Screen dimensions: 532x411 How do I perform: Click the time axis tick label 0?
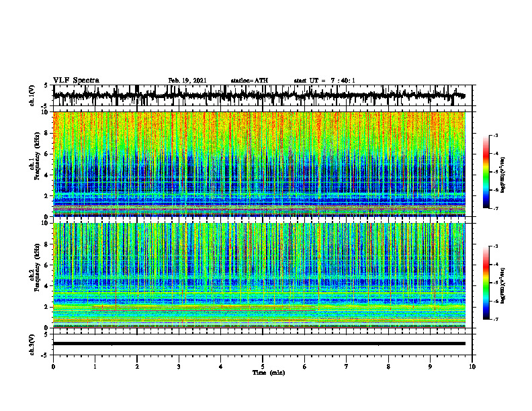[53, 367]
